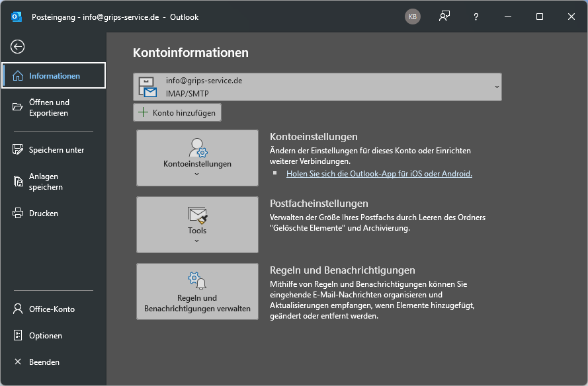Click the Kontoinformationen heading
Image resolution: width=588 pixels, height=386 pixels.
coord(190,52)
